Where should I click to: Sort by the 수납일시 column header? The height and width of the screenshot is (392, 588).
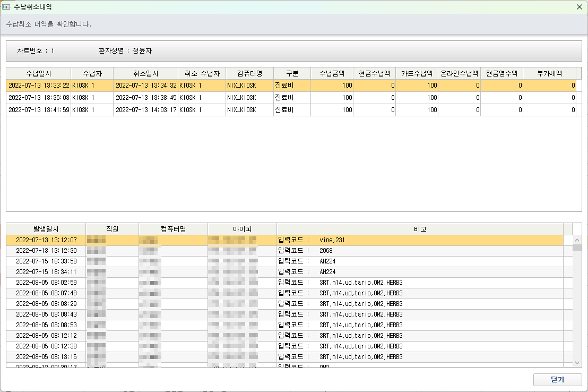[38, 73]
